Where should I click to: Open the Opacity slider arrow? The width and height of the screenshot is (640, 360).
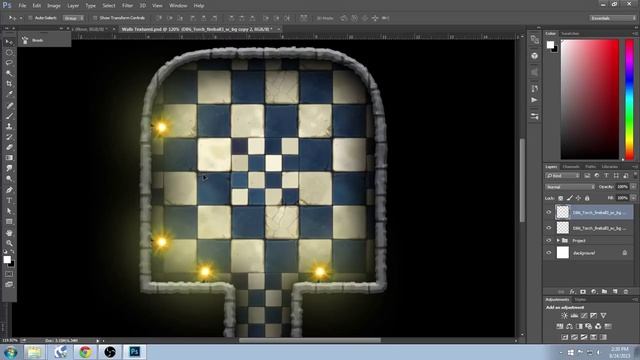[x=633, y=187]
